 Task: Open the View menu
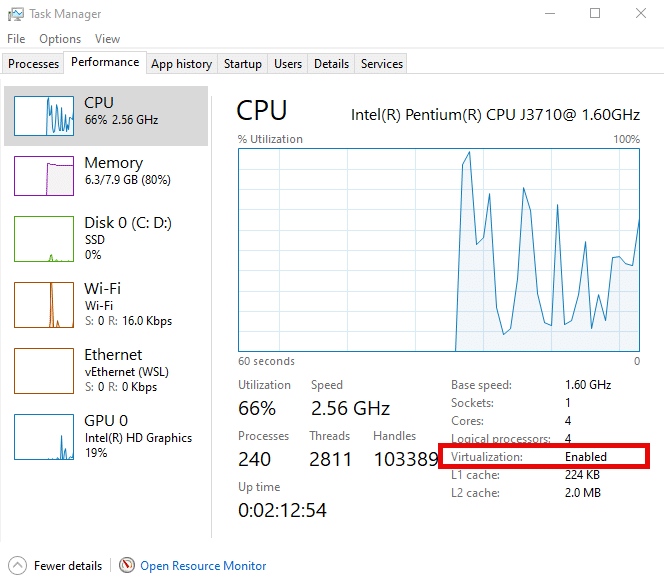coord(107,39)
